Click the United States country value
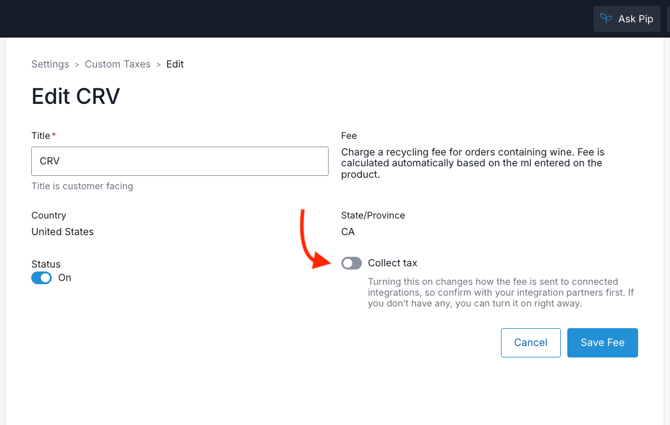This screenshot has height=425, width=670. (62, 232)
